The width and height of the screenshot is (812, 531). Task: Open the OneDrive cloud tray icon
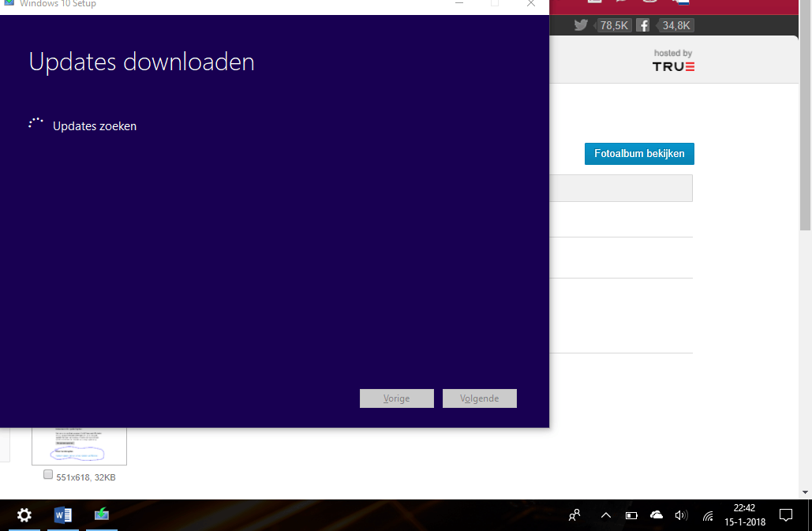click(656, 515)
